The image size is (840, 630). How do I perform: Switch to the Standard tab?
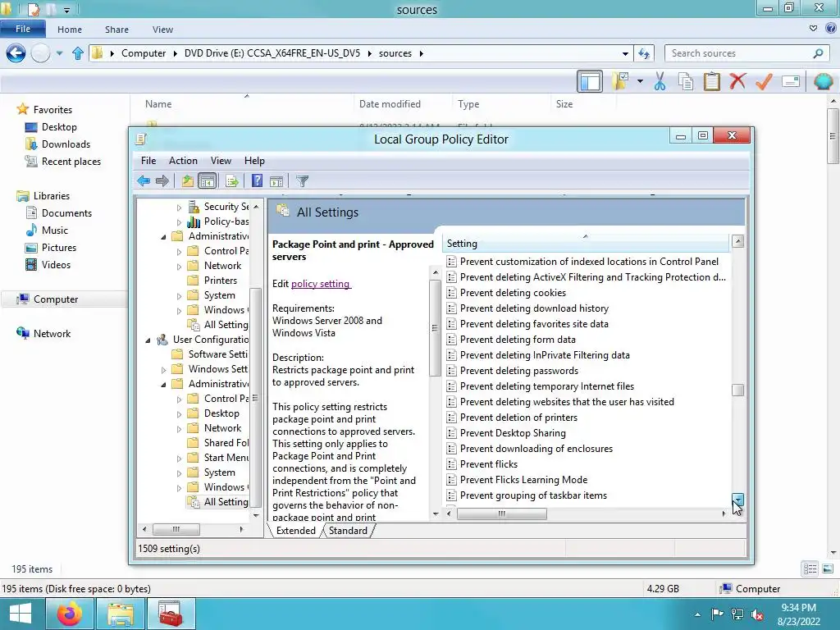coord(348,531)
